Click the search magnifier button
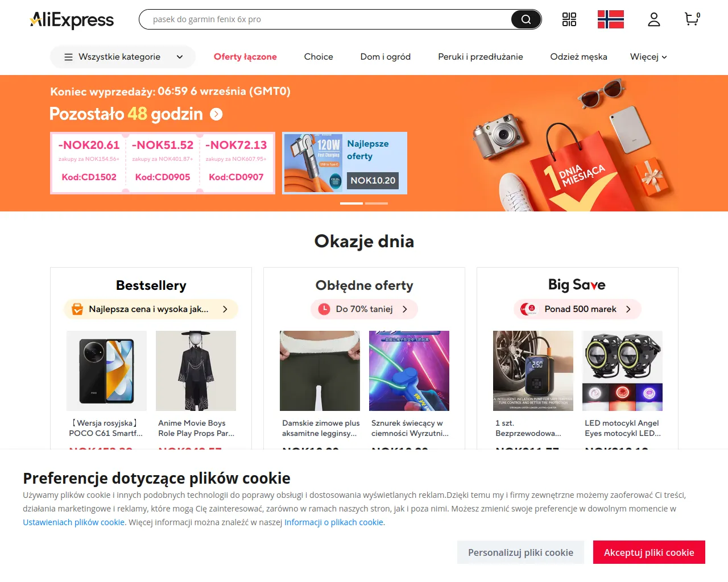The height and width of the screenshot is (582, 728). pyautogui.click(x=526, y=19)
